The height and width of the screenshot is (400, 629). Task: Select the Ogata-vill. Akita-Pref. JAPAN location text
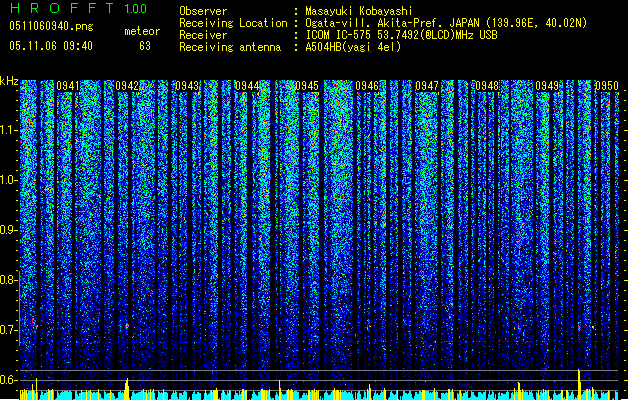click(x=446, y=23)
